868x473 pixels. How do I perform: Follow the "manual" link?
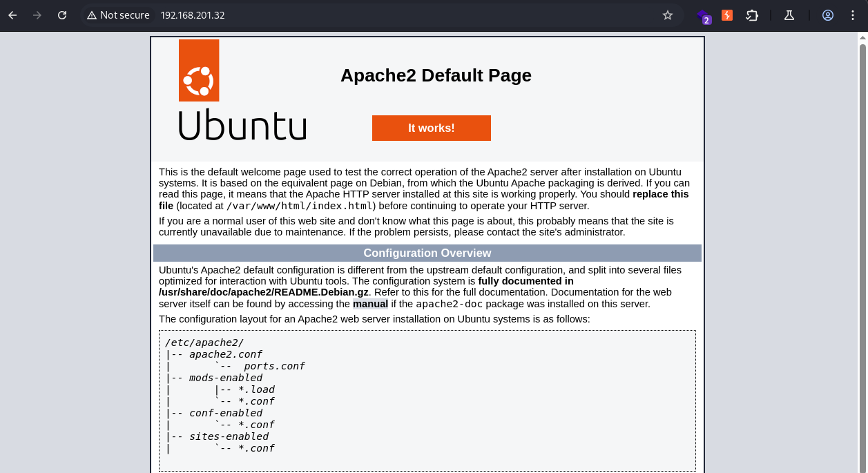[370, 304]
